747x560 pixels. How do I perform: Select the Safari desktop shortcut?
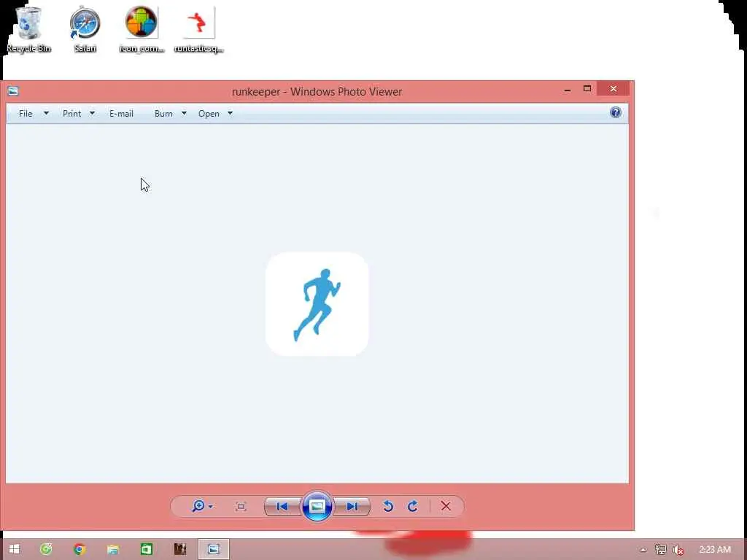click(x=85, y=29)
